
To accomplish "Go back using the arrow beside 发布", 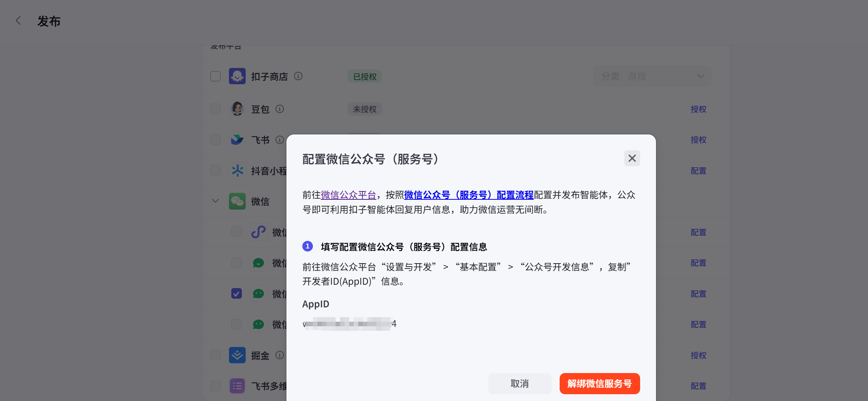I will pyautogui.click(x=18, y=21).
